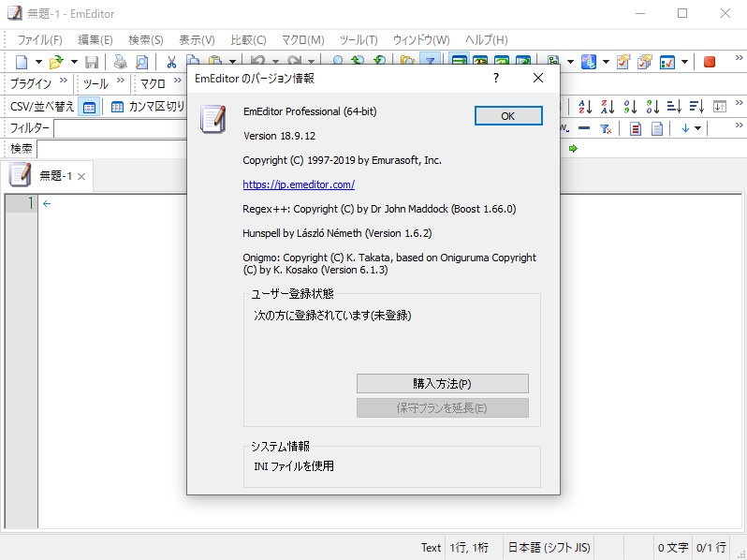Expand the マクロ toolbar chevron

178,81
